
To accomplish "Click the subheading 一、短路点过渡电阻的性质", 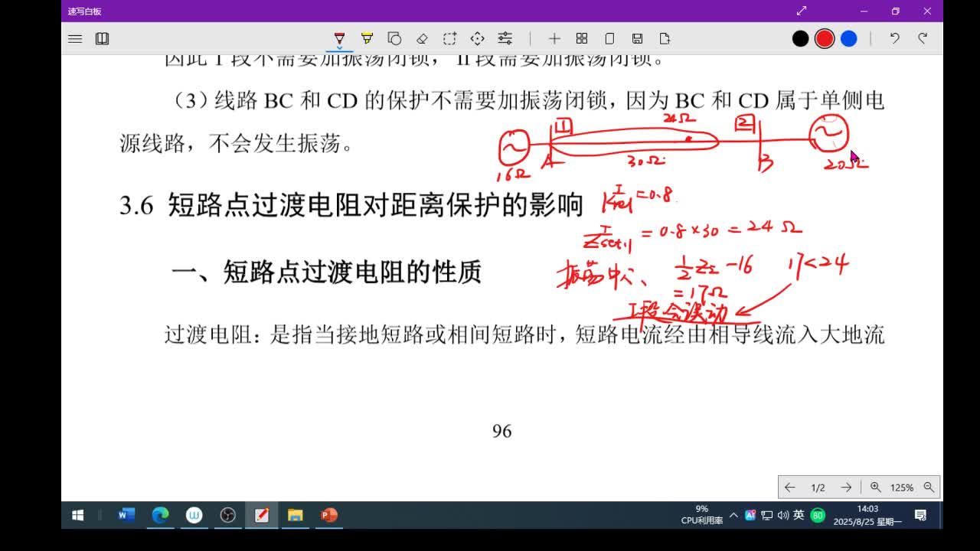I will pos(326,272).
